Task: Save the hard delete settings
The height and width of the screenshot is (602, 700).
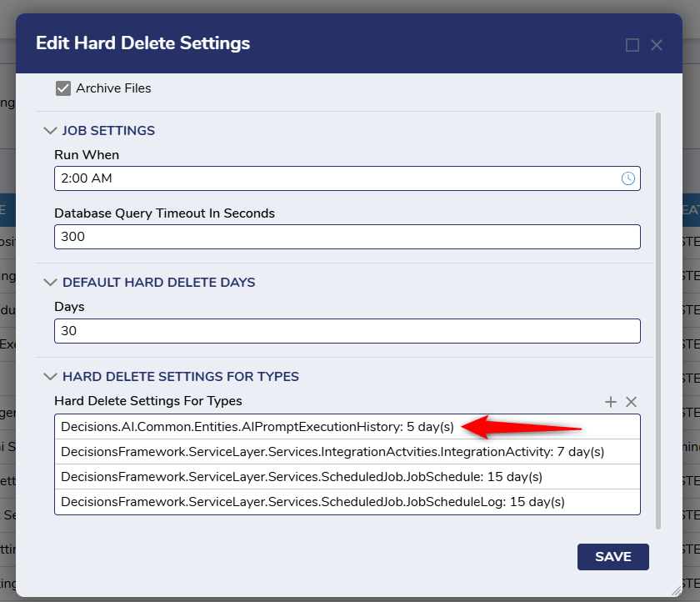Action: pyautogui.click(x=613, y=557)
